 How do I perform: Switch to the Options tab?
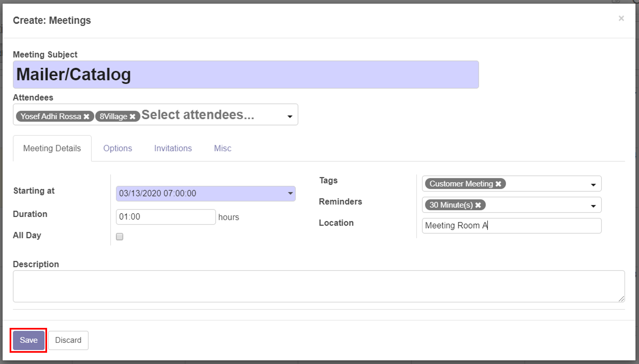(117, 148)
